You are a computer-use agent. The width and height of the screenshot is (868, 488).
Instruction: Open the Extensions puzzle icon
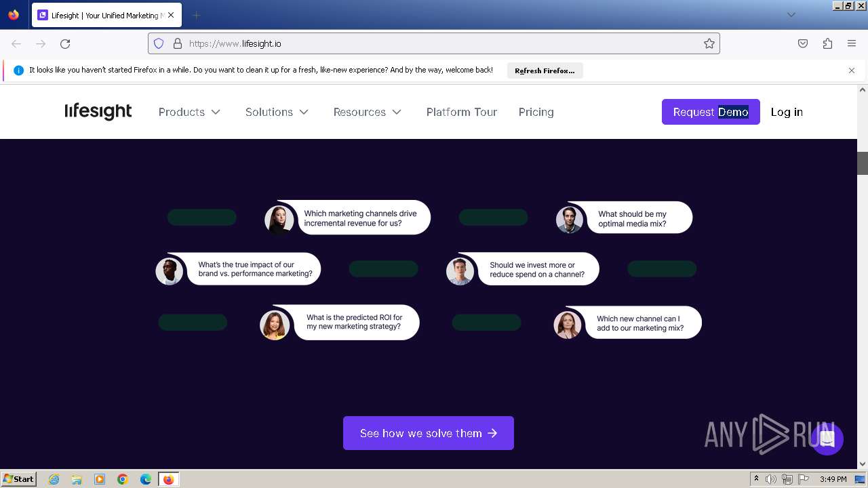[x=827, y=43]
